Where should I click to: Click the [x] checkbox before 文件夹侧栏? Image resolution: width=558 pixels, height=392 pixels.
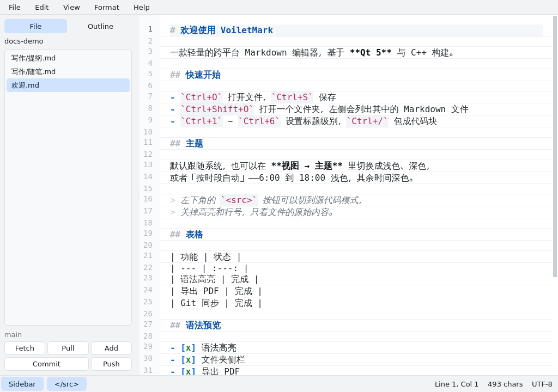coord(188,360)
